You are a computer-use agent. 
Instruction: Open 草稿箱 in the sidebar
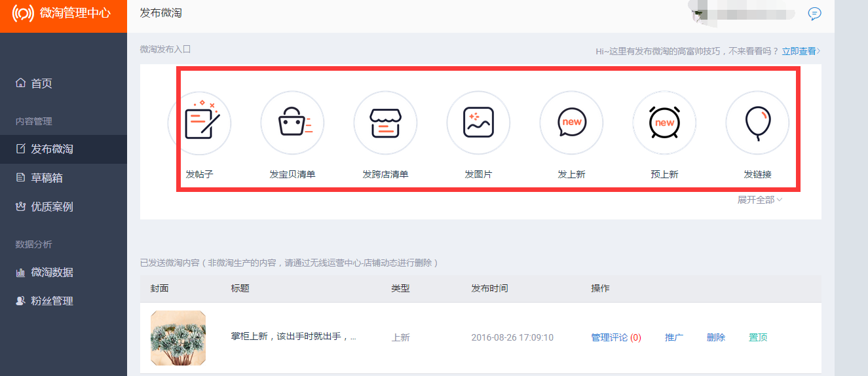click(47, 178)
